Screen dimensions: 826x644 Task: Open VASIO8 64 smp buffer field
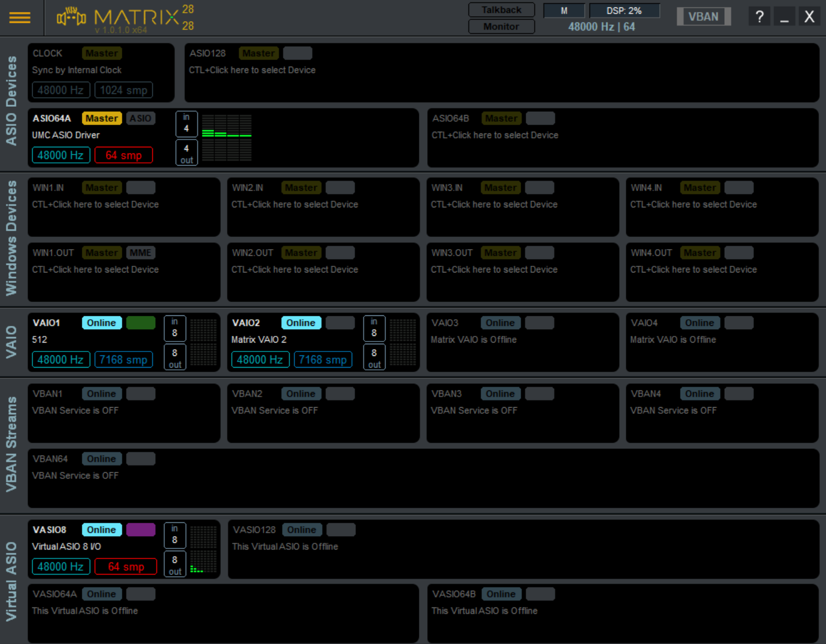tap(126, 567)
